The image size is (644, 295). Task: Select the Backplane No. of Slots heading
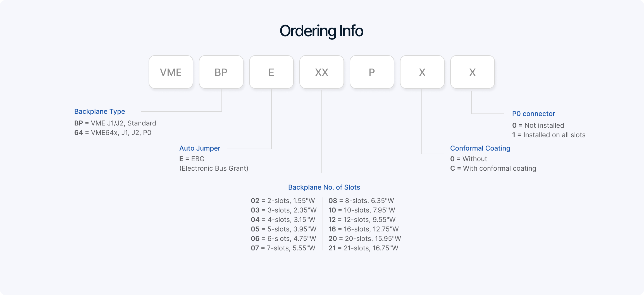(x=324, y=187)
